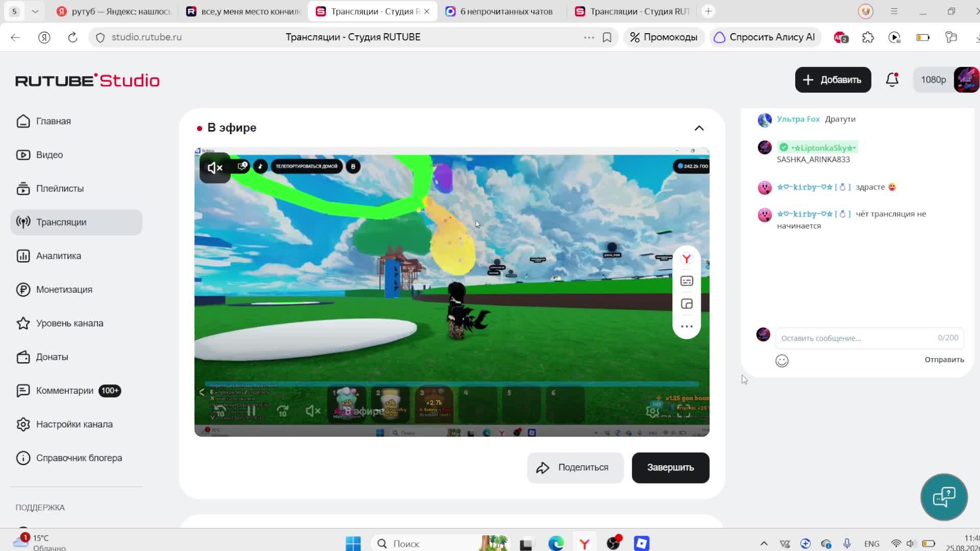Enter fullscreen in the video player
Screen dimensions: 980x551
coord(684,411)
